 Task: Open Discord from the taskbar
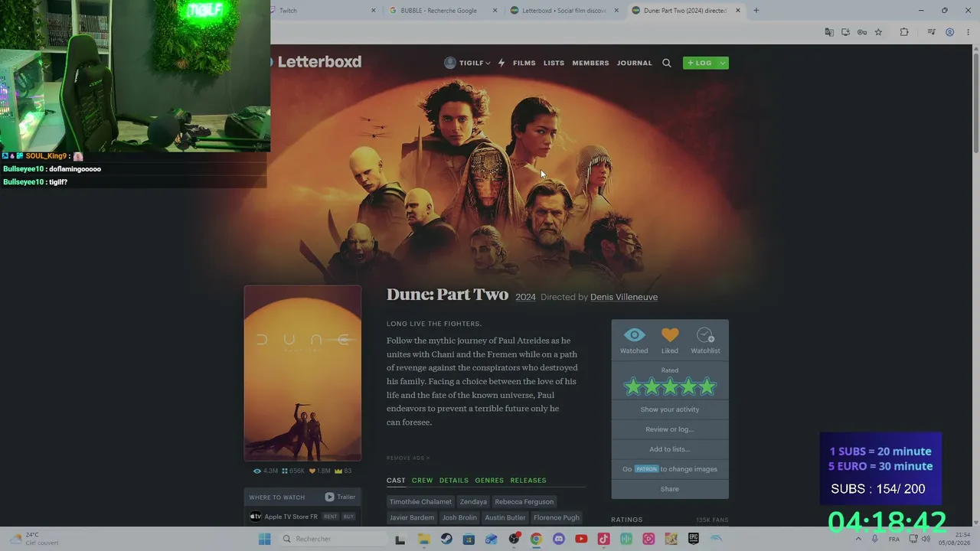click(x=559, y=539)
